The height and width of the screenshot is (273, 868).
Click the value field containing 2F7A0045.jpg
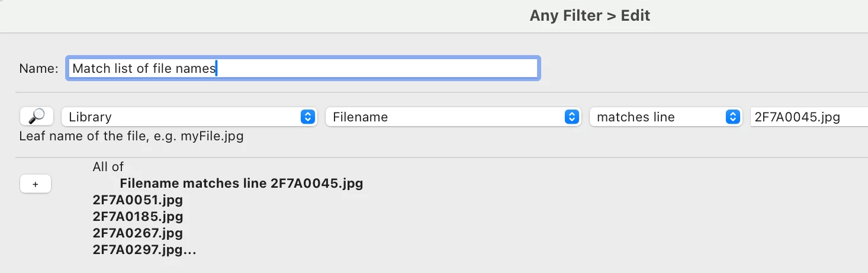click(x=805, y=117)
